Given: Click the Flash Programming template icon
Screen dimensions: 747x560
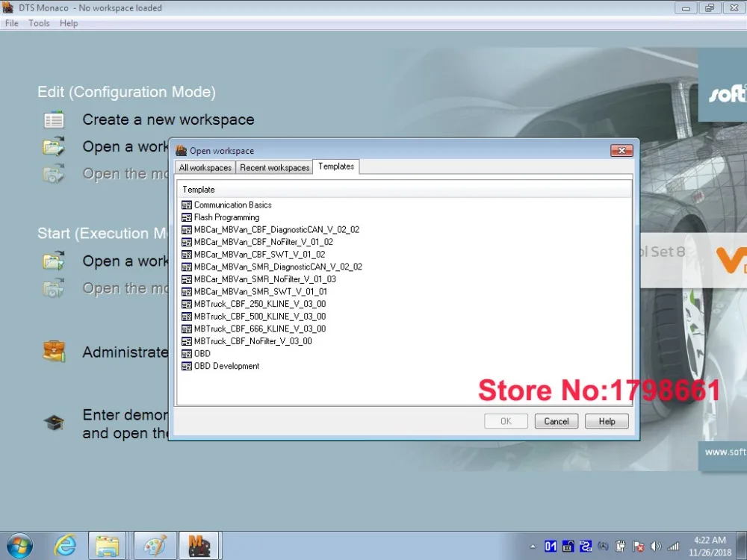Looking at the screenshot, I should tap(187, 217).
